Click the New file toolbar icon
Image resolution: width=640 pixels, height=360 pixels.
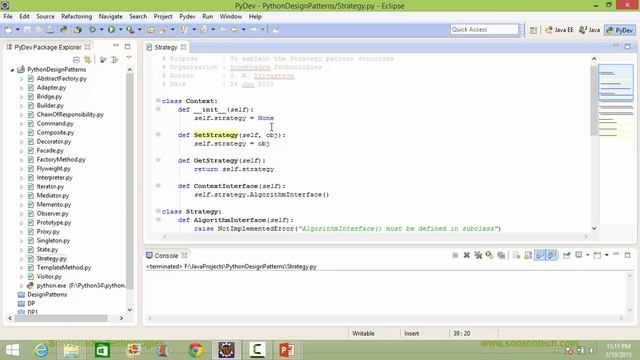click(9, 29)
